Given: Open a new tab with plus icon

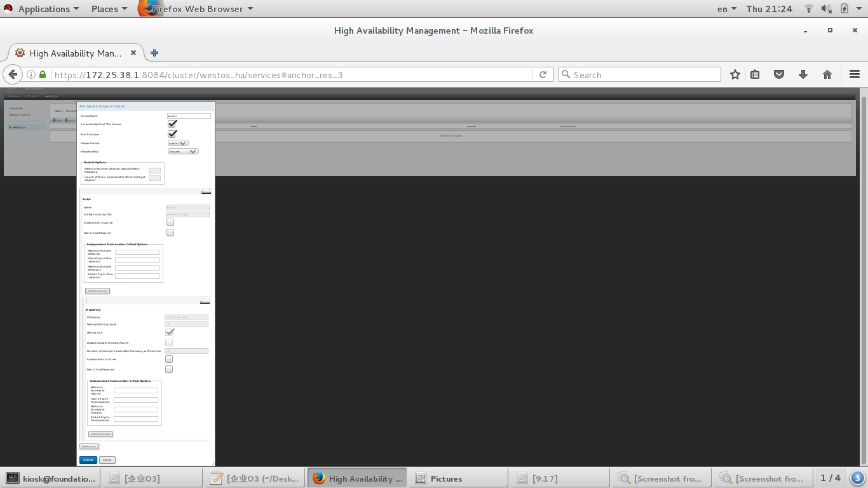Looking at the screenshot, I should coord(154,53).
